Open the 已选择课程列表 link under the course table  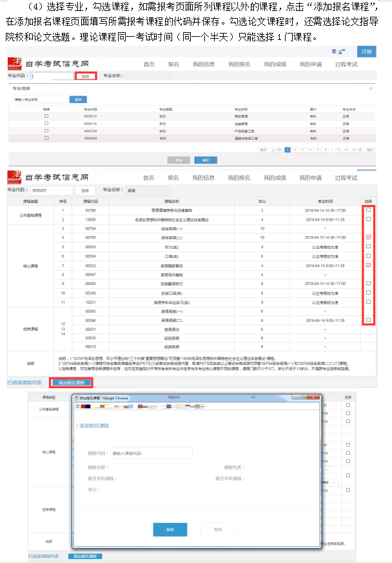(24, 382)
